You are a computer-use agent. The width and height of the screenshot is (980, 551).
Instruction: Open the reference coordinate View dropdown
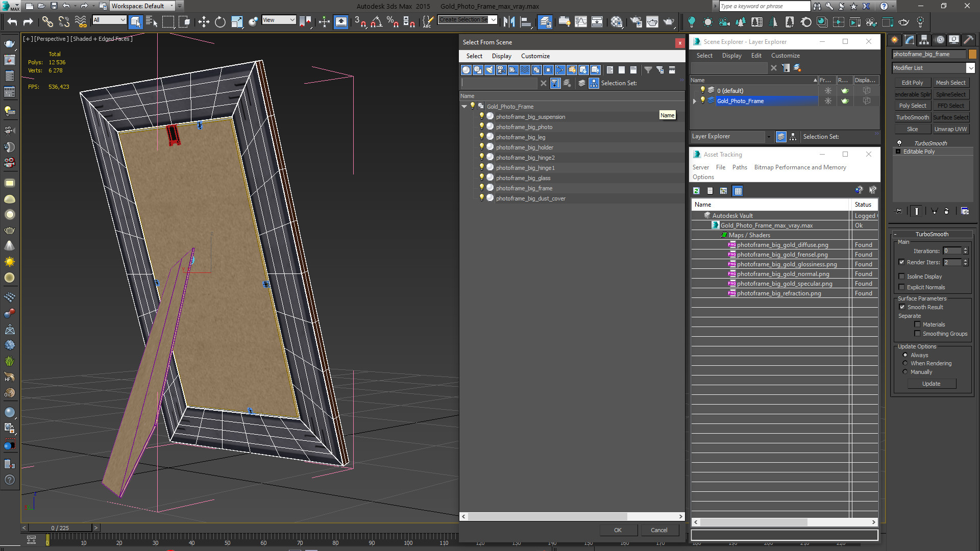pos(279,20)
